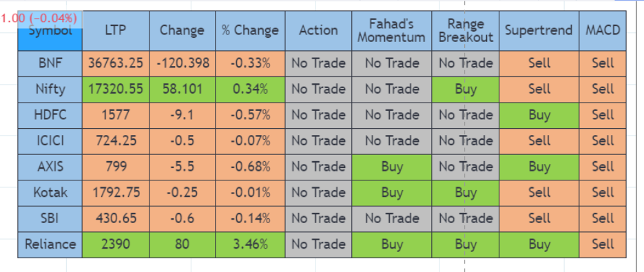644x272 pixels.
Task: Select Kotak's Range Breakout Buy cell
Action: point(466,193)
